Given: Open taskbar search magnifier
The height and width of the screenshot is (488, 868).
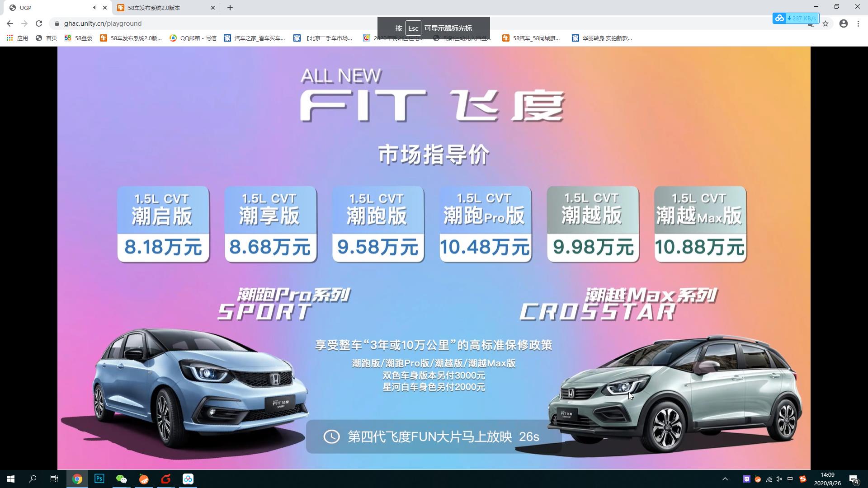Looking at the screenshot, I should (33, 479).
